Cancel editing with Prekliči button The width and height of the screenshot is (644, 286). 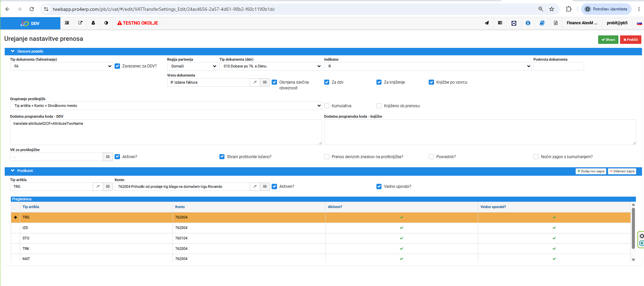631,40
